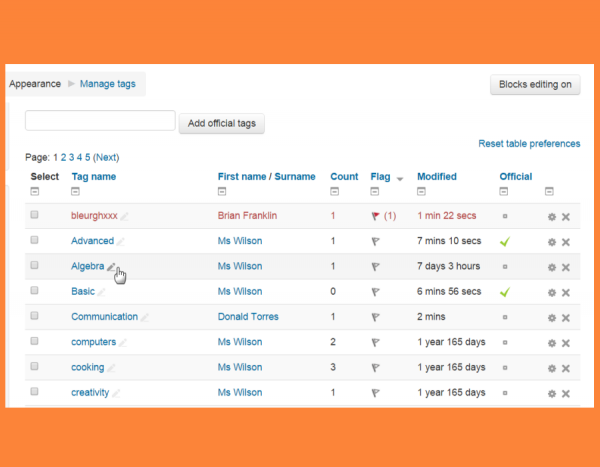This screenshot has width=600, height=467.
Task: Open settings gear for Communication tag
Action: 551,318
